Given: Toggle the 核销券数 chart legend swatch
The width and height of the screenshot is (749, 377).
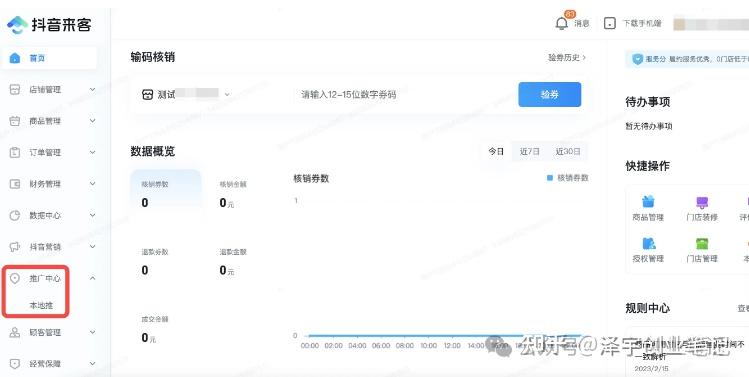Looking at the screenshot, I should [550, 178].
